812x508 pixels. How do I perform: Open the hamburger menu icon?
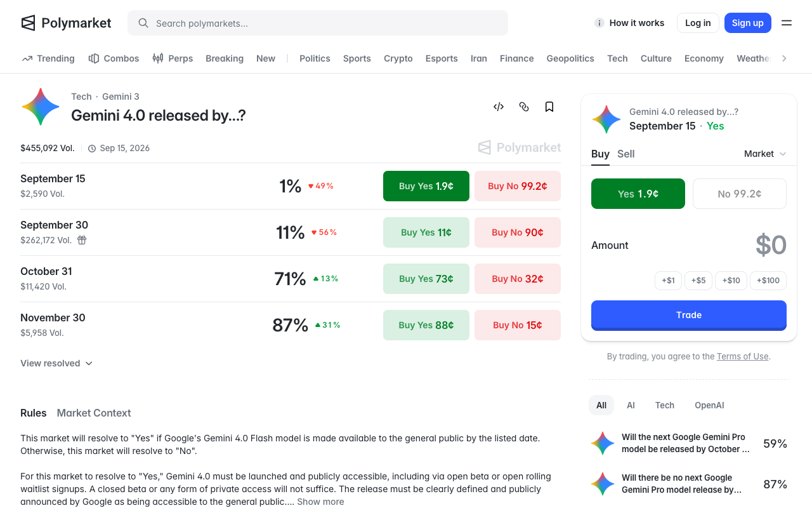pos(787,23)
